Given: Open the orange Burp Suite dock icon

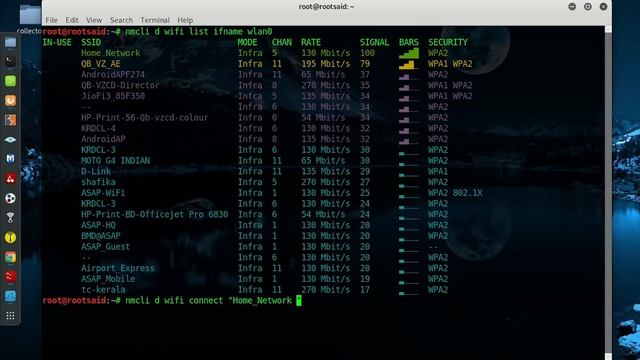Looking at the screenshot, I should pyautogui.click(x=10, y=100).
